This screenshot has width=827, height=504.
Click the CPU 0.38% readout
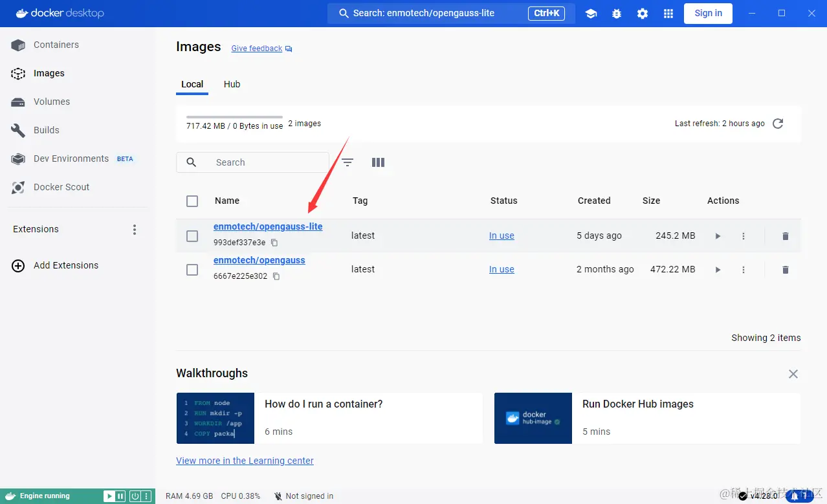click(240, 496)
